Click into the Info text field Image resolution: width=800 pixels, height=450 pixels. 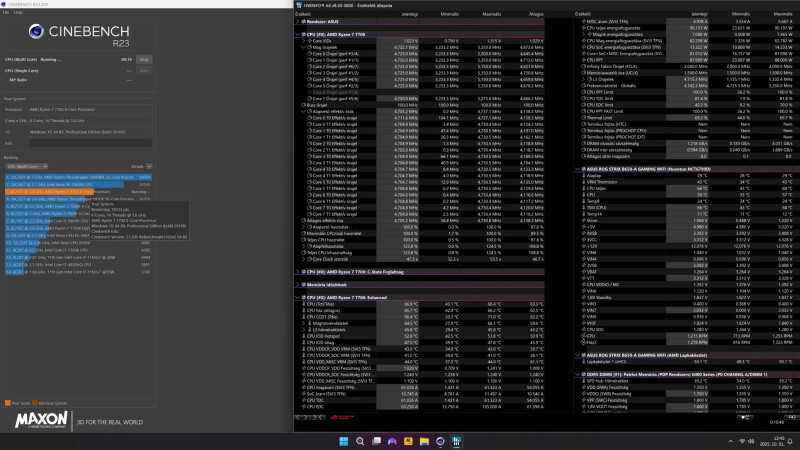pyautogui.click(x=90, y=143)
